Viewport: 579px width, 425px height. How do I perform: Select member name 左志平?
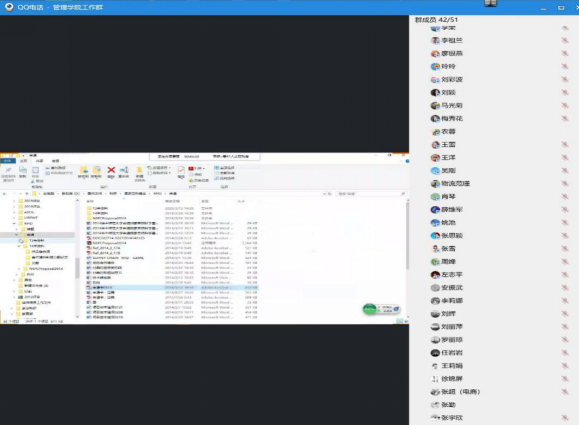pos(452,274)
